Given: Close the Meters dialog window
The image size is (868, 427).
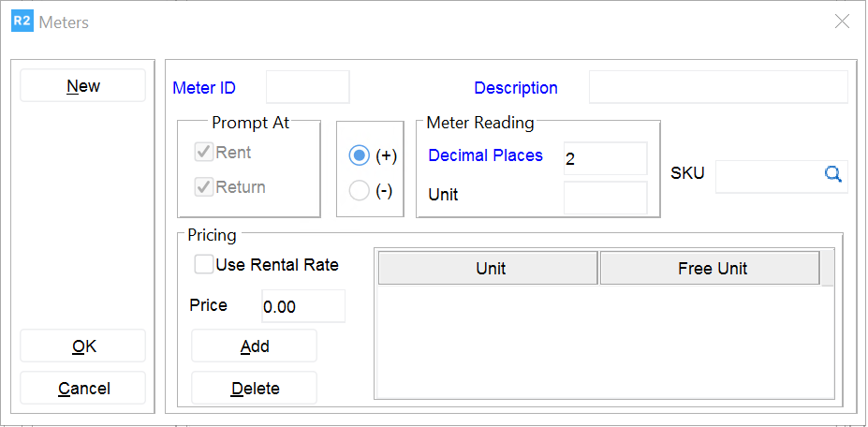Looking at the screenshot, I should (842, 22).
